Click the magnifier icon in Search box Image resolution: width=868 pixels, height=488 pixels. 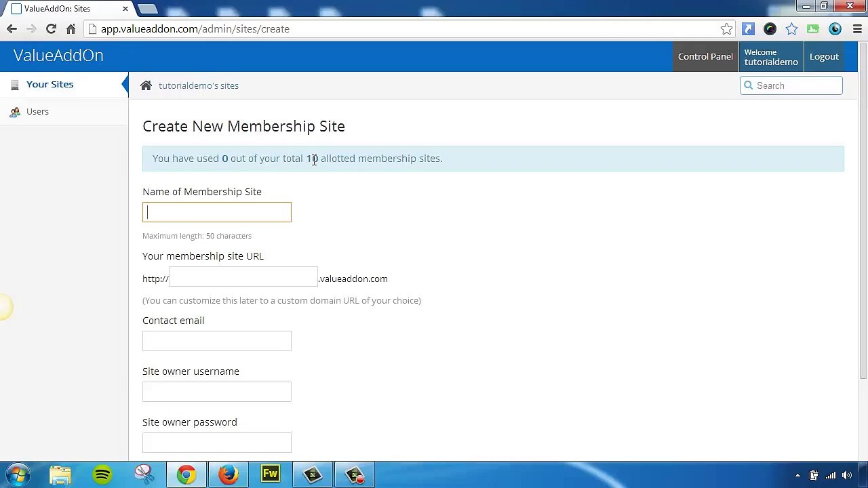click(749, 85)
